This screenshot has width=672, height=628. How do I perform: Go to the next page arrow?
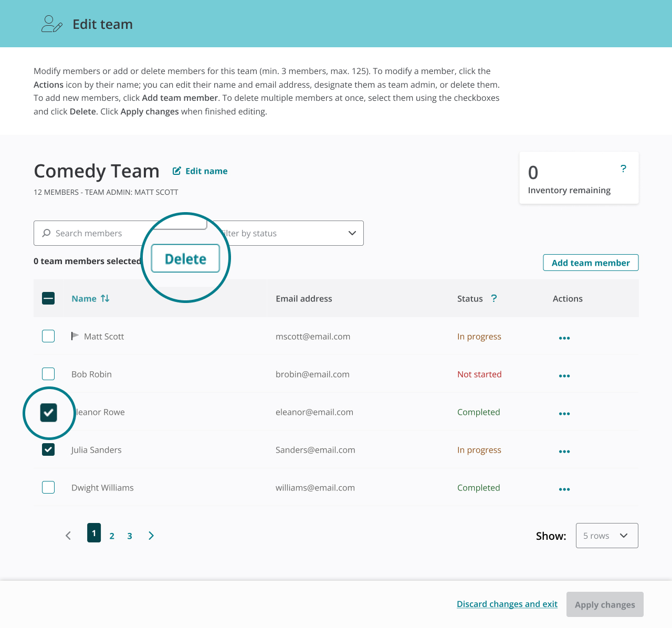click(x=151, y=536)
